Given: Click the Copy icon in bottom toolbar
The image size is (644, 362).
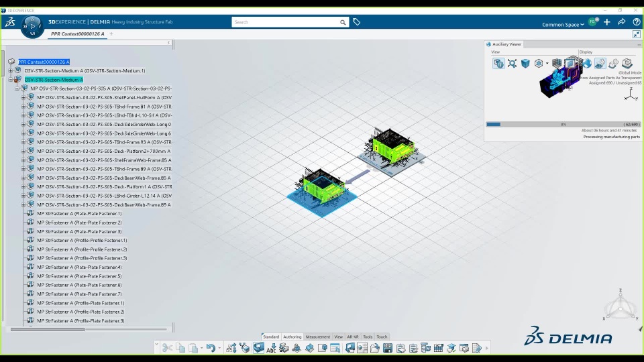Looking at the screenshot, I should point(180,348).
